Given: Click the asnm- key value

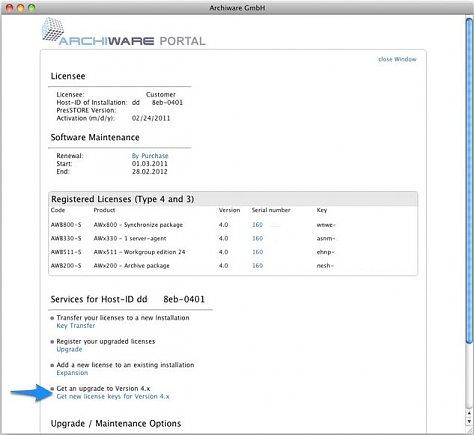Looking at the screenshot, I should tap(326, 238).
